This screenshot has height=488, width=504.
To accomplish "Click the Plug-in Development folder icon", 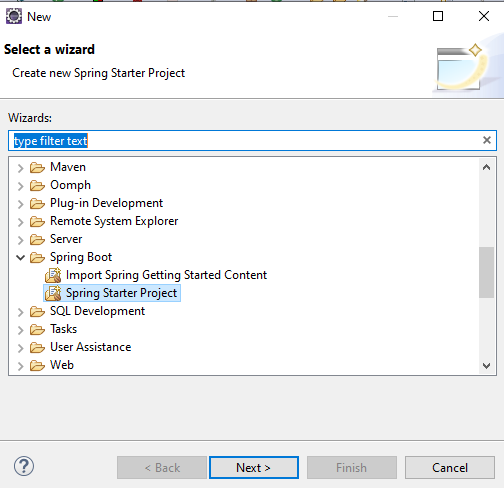I will 37,203.
